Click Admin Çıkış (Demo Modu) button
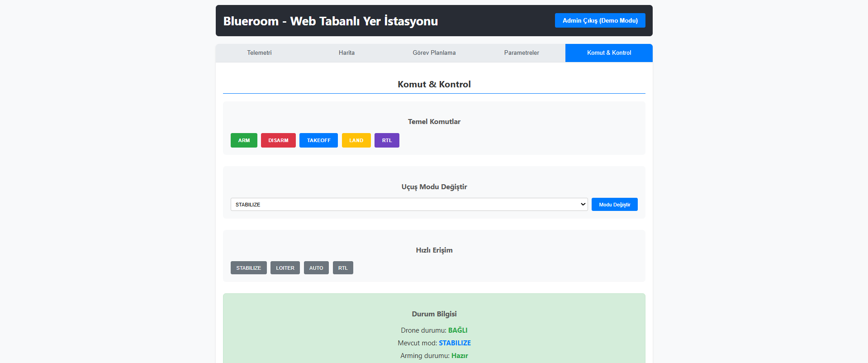This screenshot has width=868, height=363. pos(600,20)
